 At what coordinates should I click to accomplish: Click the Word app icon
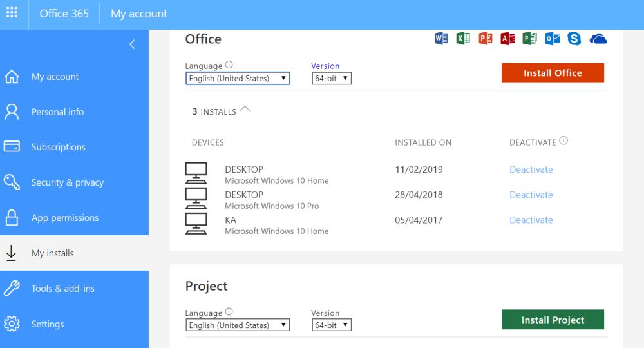(x=441, y=39)
